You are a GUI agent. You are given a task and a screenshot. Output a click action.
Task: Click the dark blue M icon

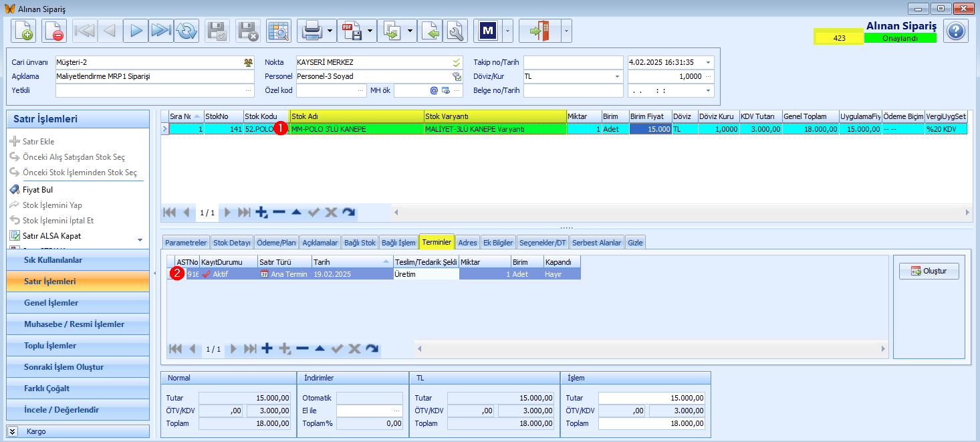click(x=488, y=31)
